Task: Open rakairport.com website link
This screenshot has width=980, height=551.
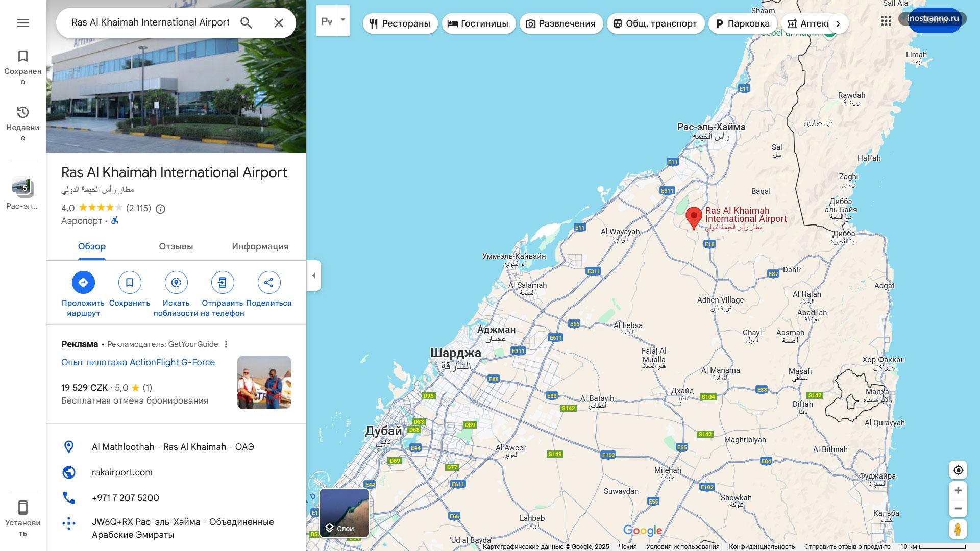Action: click(x=122, y=472)
